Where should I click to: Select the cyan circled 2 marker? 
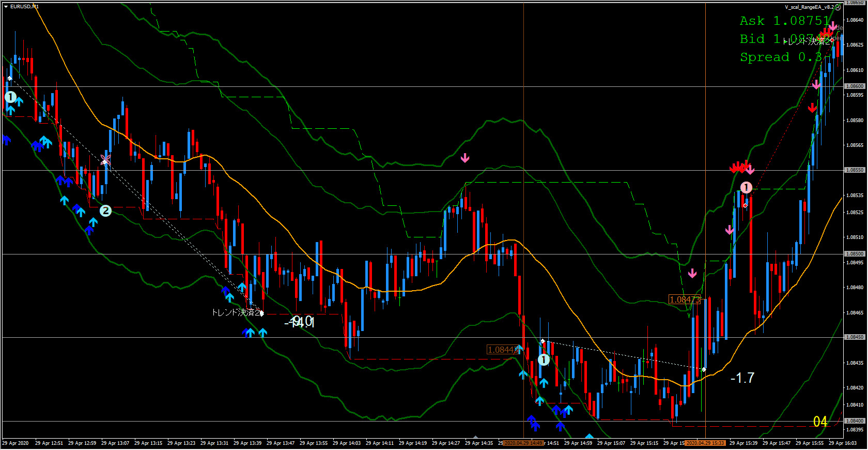coord(105,211)
